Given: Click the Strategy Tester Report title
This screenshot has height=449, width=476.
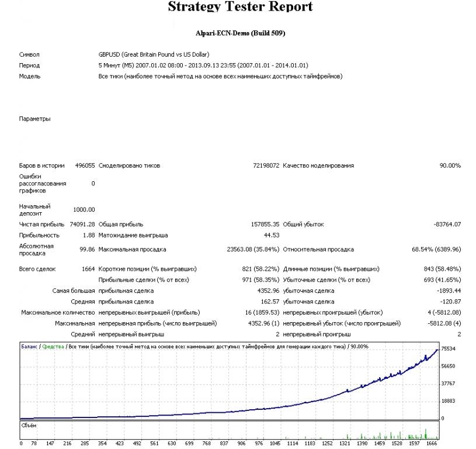Looking at the screenshot, I should 240,6.
